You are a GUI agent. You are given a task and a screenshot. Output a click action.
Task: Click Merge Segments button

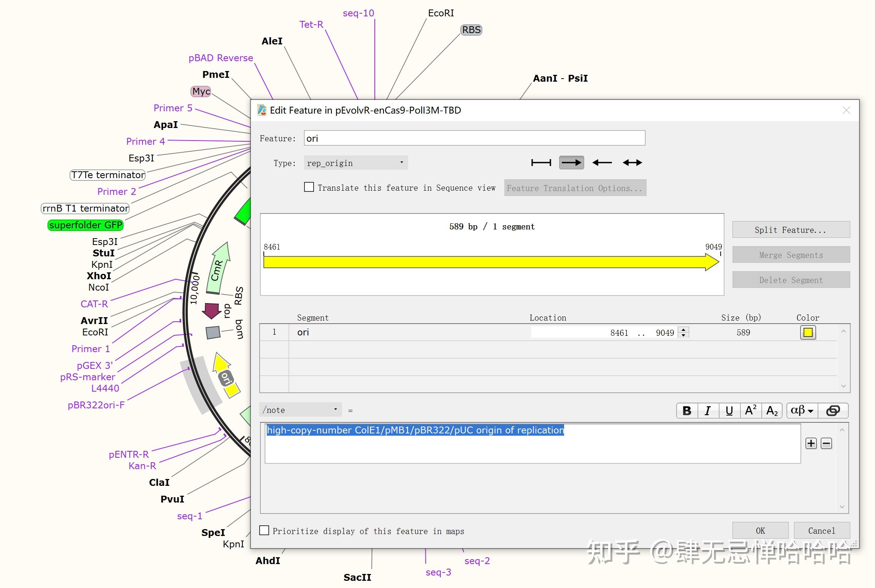click(x=791, y=255)
